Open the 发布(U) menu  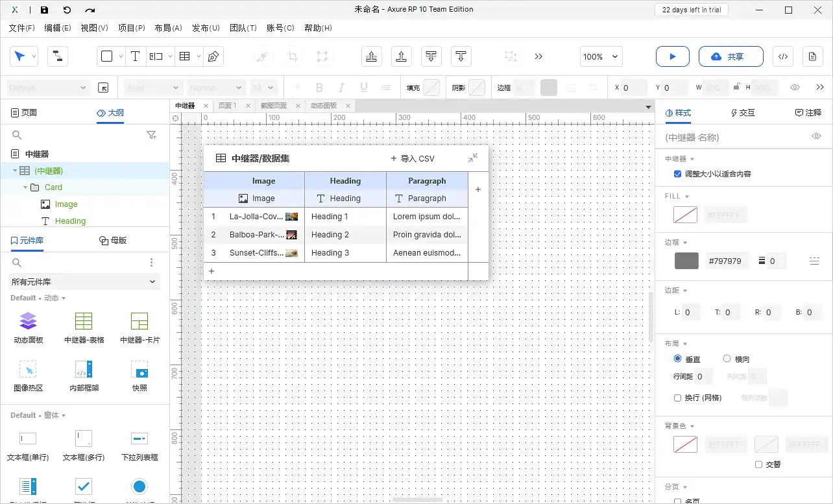pos(206,28)
